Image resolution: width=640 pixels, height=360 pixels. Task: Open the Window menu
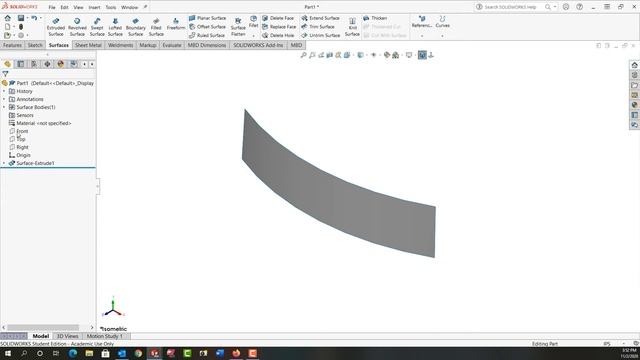[129, 7]
